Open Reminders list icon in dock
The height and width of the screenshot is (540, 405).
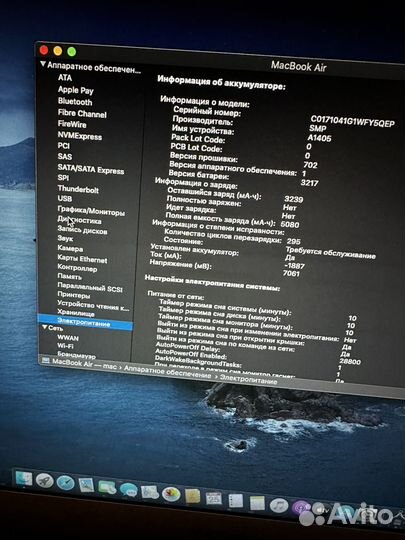point(236,501)
